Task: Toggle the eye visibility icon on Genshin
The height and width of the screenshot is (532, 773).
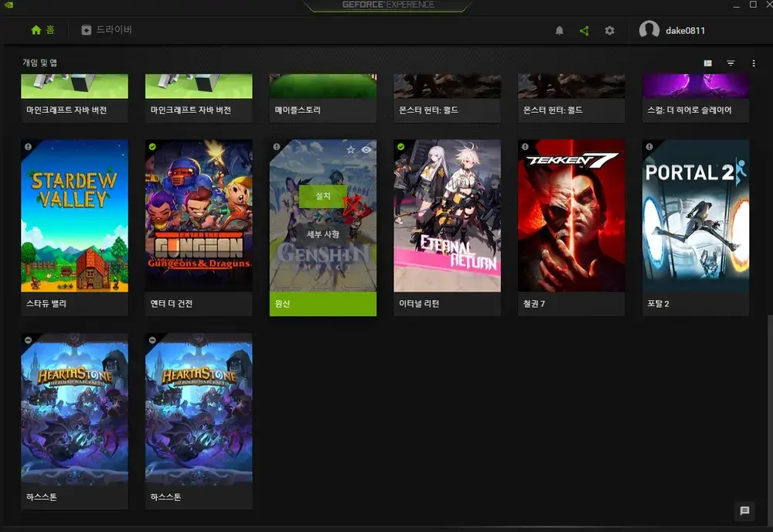Action: [x=366, y=149]
